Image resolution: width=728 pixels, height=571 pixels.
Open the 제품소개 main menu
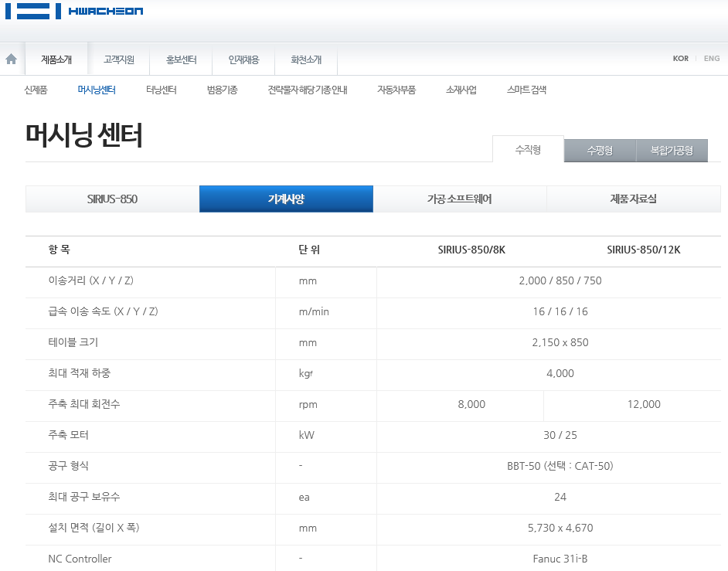[x=56, y=59]
